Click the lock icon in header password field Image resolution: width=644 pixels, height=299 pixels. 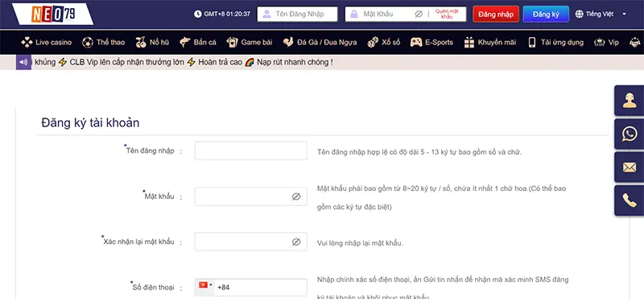[x=353, y=14]
